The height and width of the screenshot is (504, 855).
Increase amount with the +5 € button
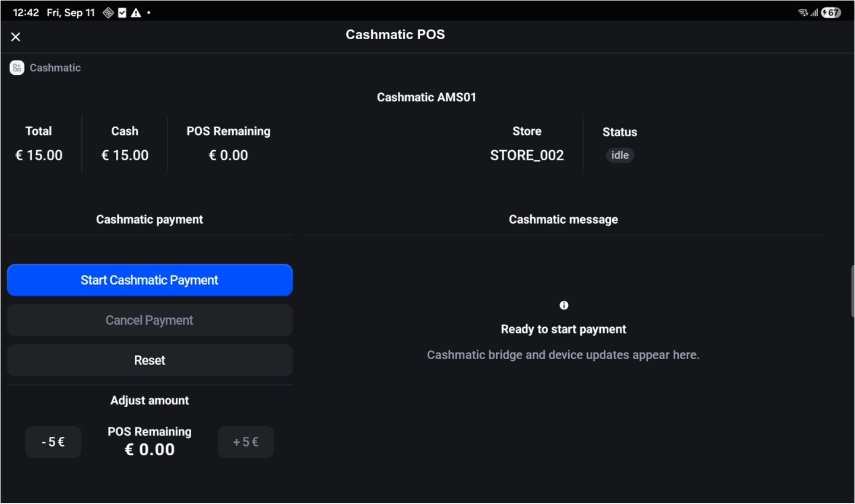click(x=246, y=442)
